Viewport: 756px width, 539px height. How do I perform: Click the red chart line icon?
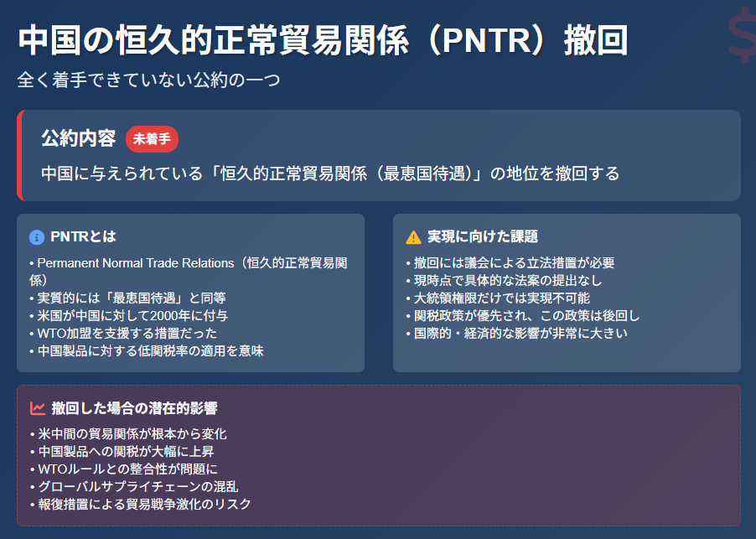(38, 408)
